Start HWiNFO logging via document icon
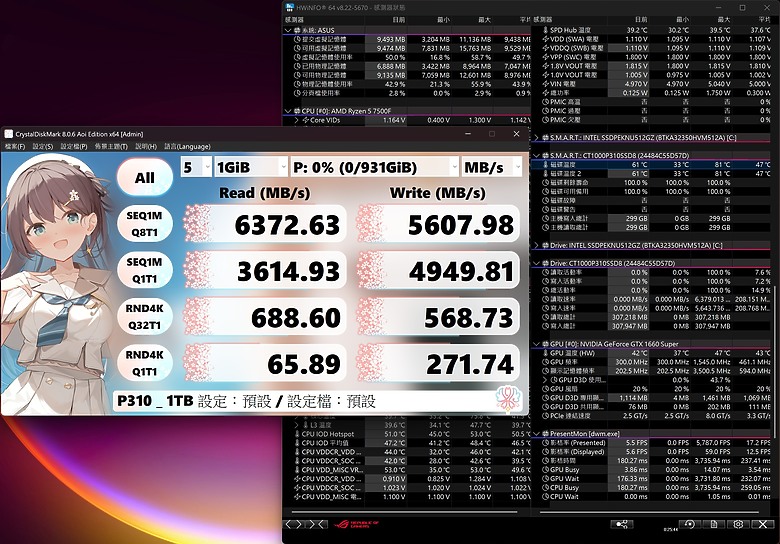Viewport: 780px width, 544px height. 714,524
